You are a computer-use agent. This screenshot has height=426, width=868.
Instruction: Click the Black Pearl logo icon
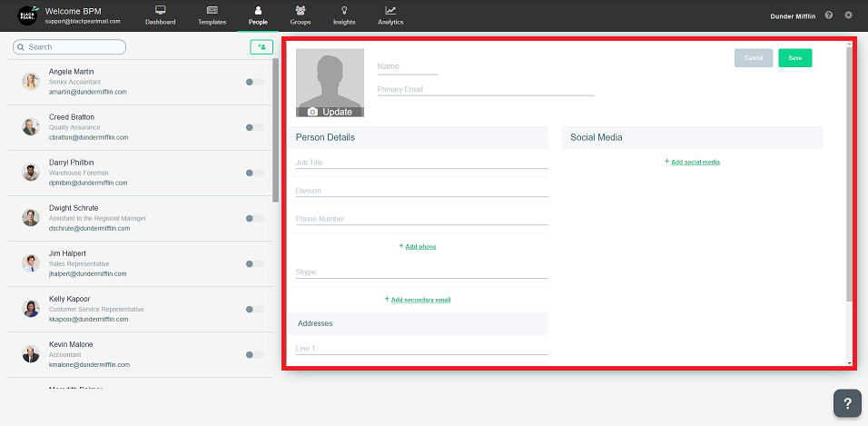tap(27, 15)
